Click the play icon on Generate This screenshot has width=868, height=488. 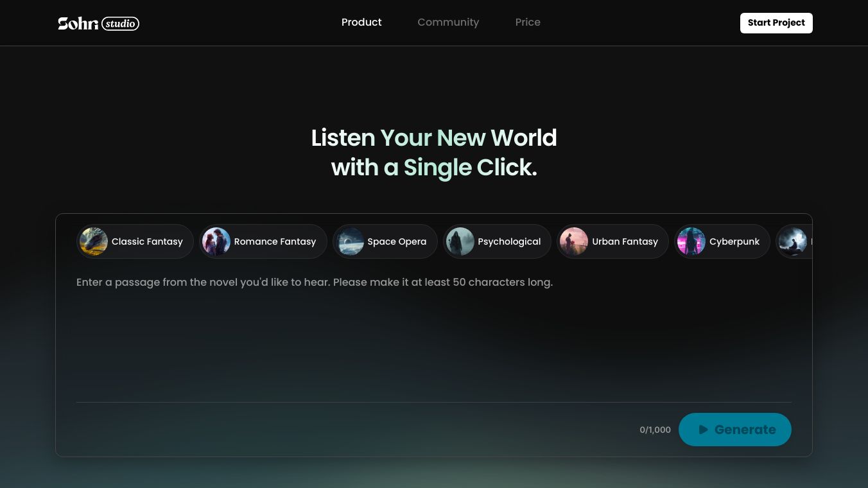tap(704, 430)
